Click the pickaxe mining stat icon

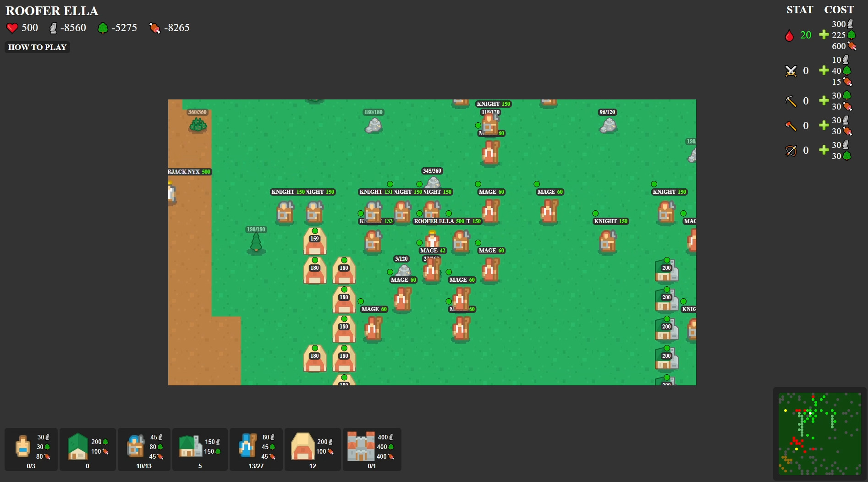pos(791,101)
